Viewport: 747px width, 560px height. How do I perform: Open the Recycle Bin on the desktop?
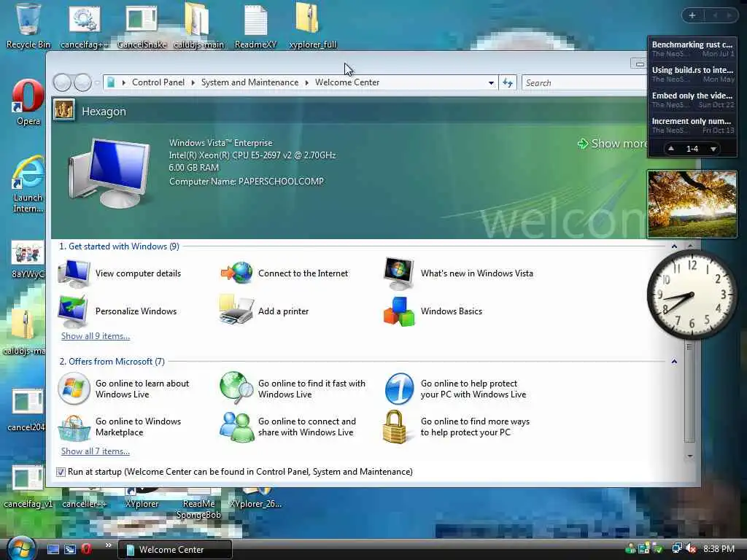[28, 26]
